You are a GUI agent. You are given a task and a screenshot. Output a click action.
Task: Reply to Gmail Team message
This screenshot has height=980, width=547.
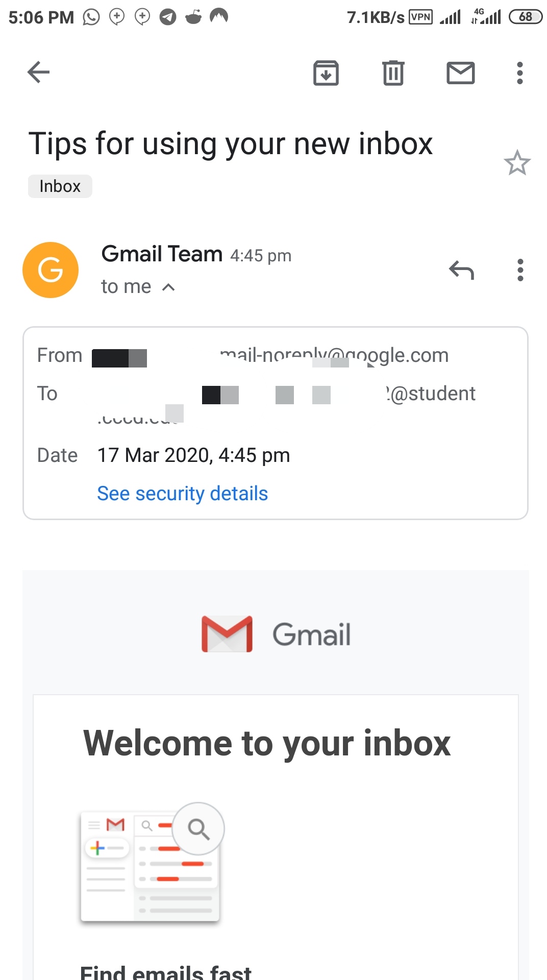click(x=461, y=270)
